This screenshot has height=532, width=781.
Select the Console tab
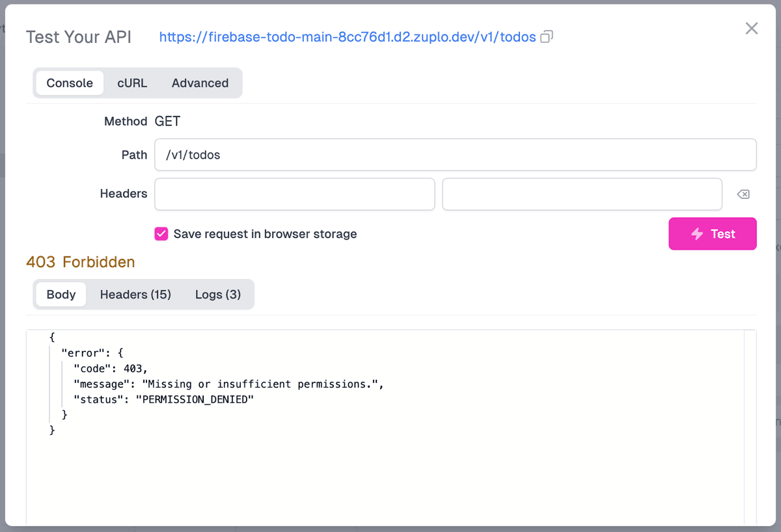(70, 83)
